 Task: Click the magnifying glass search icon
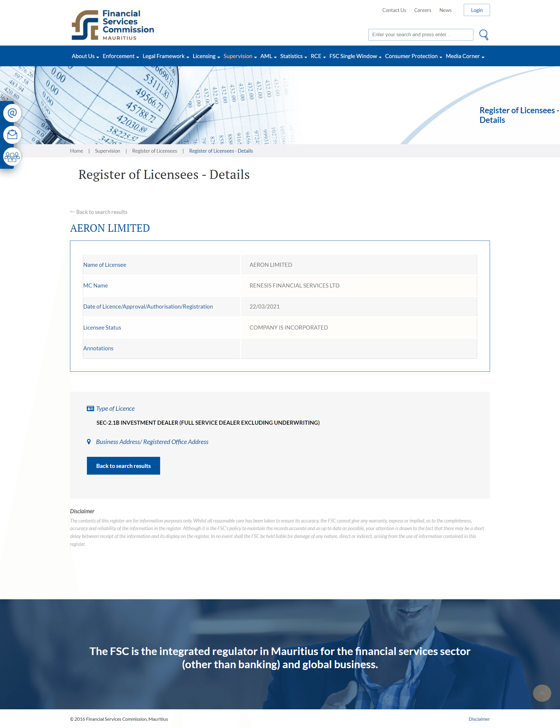click(x=484, y=35)
